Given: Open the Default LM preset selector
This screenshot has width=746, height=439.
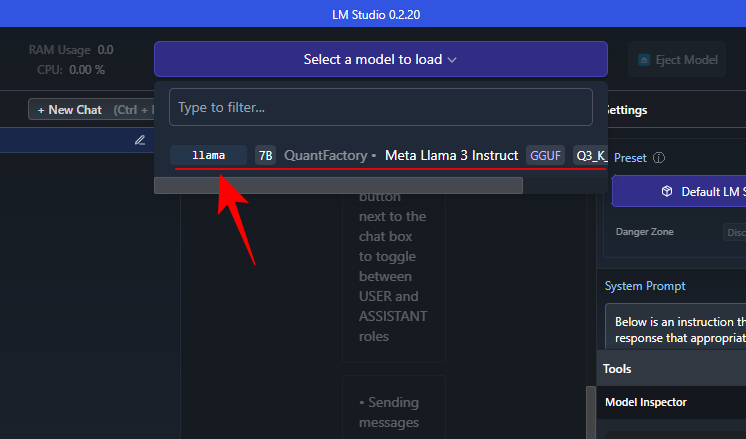Looking at the screenshot, I should tap(679, 191).
